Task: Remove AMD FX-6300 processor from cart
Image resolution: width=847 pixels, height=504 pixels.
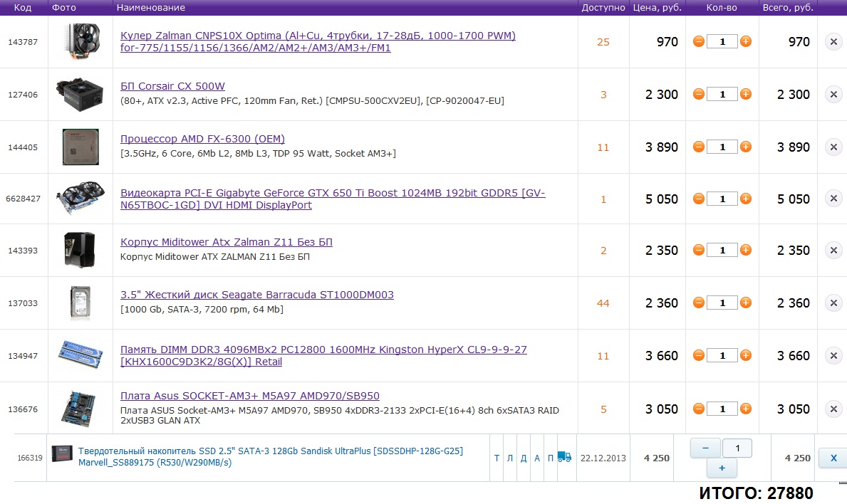Action: pos(833,147)
